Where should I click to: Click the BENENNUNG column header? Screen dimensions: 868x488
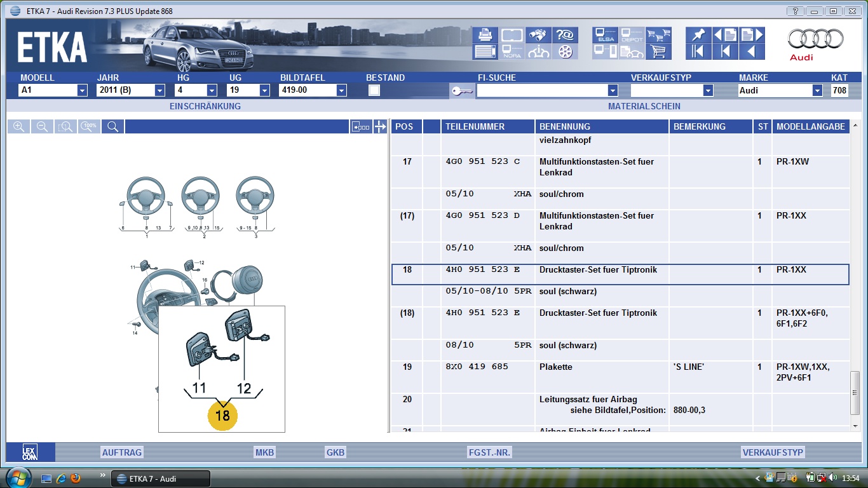(x=602, y=126)
